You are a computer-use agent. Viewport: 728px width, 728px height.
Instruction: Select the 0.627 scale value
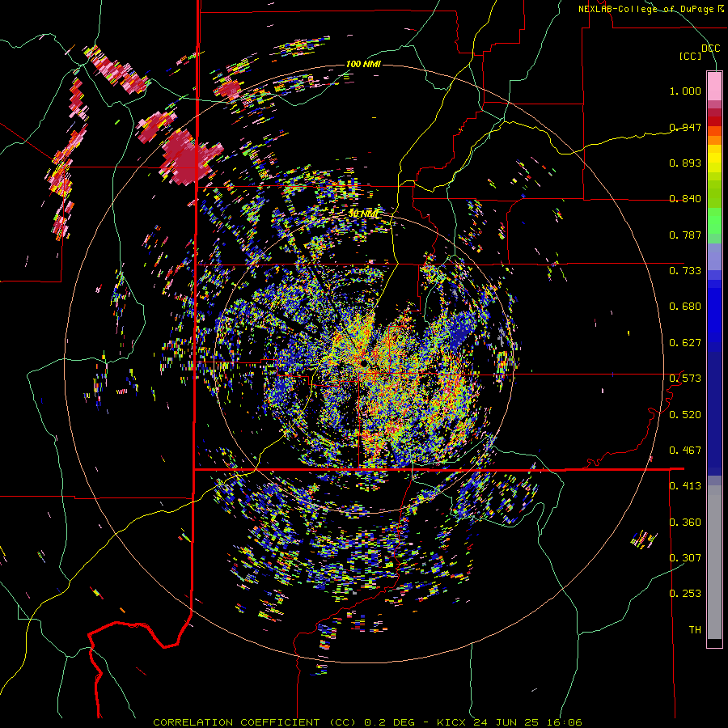685,342
